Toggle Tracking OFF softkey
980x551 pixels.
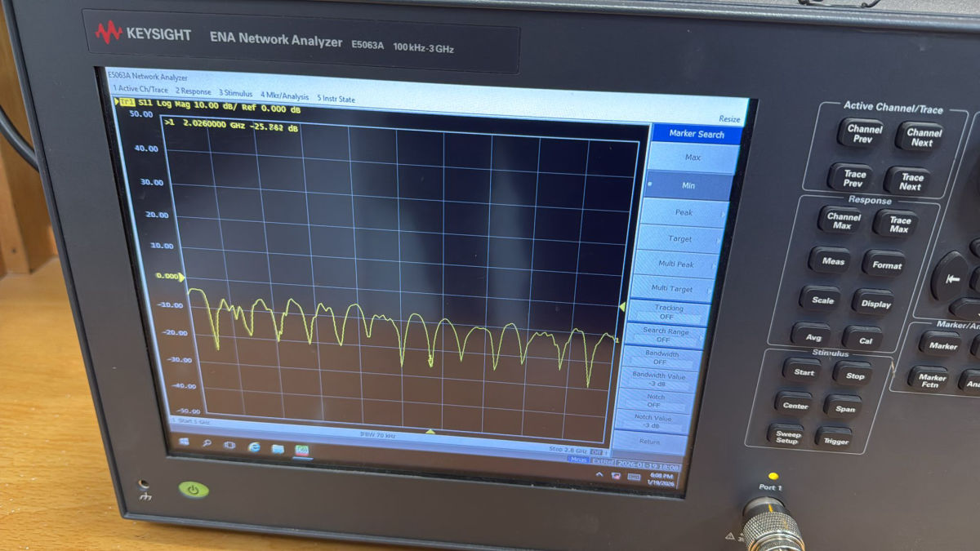pos(668,312)
